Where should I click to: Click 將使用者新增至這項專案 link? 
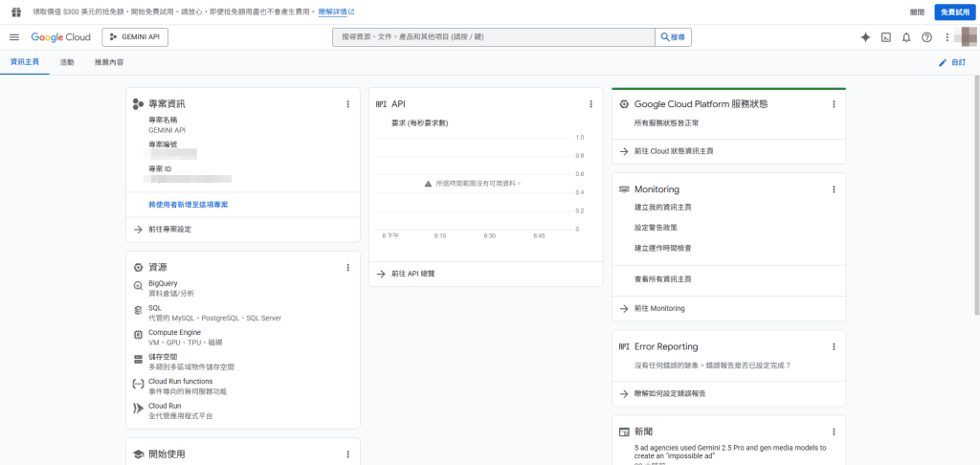click(188, 205)
